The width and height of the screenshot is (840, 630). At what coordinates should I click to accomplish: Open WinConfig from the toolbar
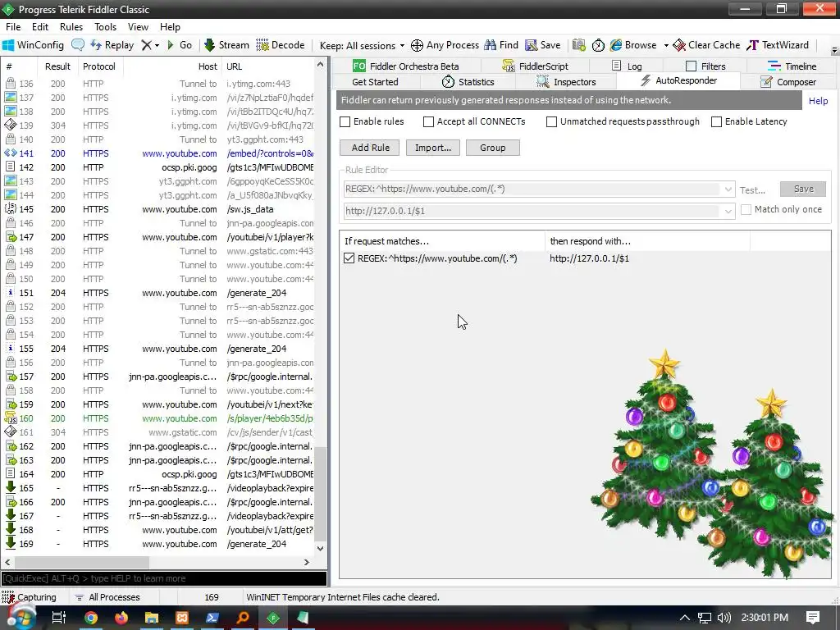(x=33, y=45)
